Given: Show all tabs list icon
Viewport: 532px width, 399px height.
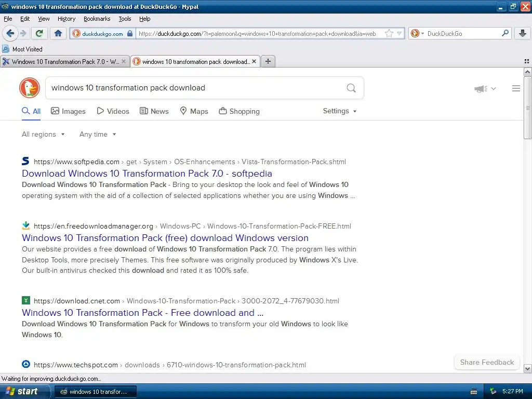Looking at the screenshot, I should coord(527,61).
